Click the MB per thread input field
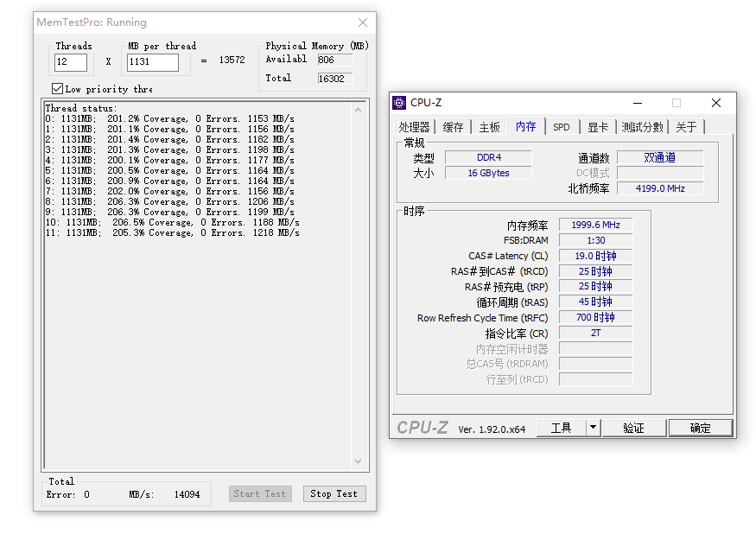 [153, 62]
